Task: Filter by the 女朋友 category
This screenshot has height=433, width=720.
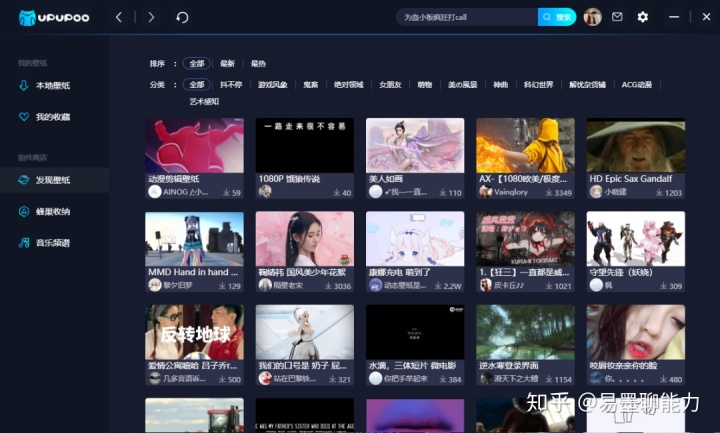Action: pyautogui.click(x=390, y=84)
